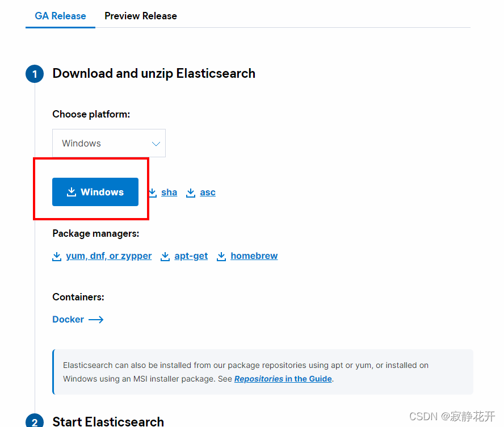Image resolution: width=504 pixels, height=427 pixels.
Task: Click the arrow icon next to Docker
Action: (96, 320)
